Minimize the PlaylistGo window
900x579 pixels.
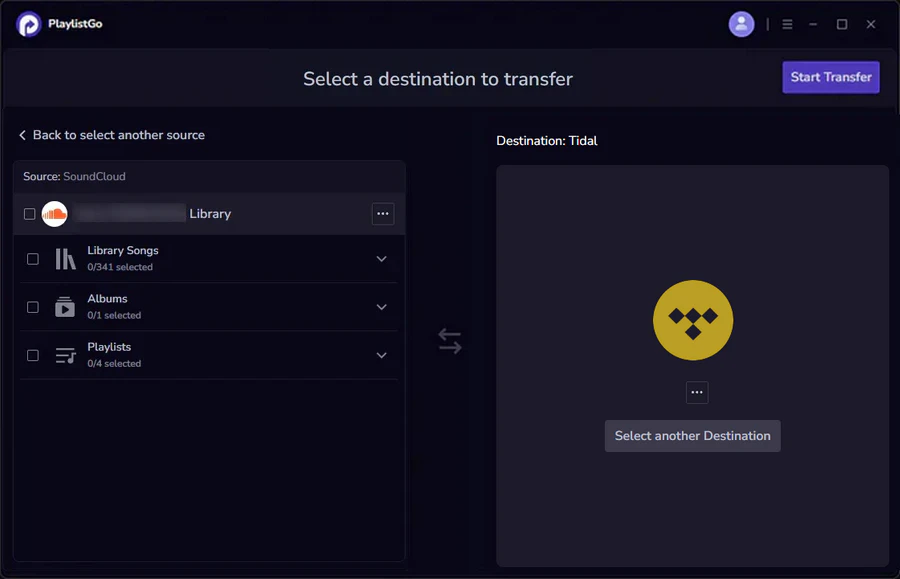(x=813, y=24)
